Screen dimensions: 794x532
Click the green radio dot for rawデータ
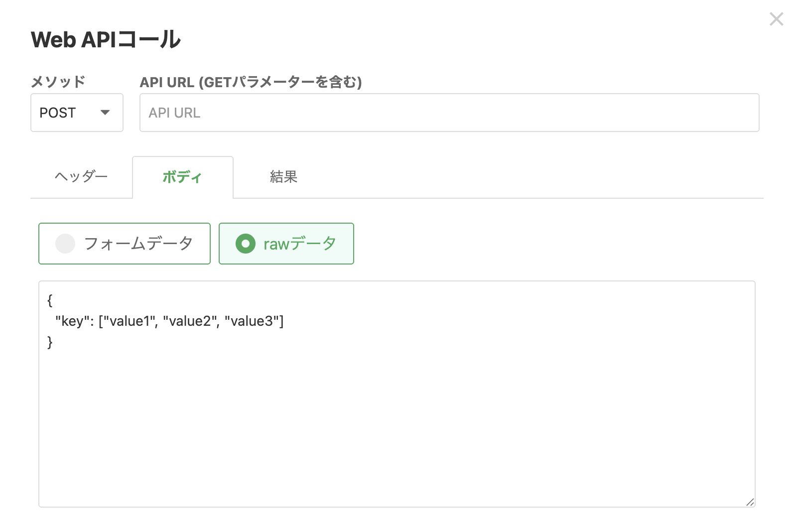(x=246, y=244)
